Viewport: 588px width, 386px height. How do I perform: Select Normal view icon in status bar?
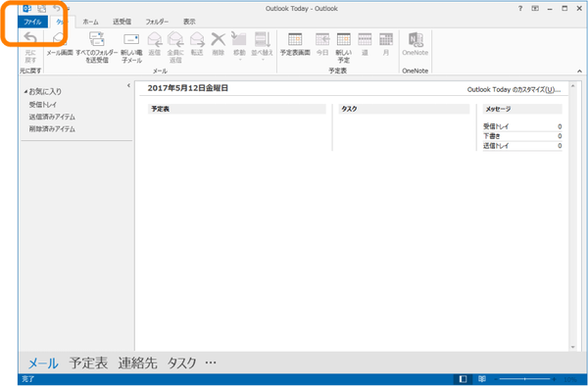pyautogui.click(x=464, y=379)
